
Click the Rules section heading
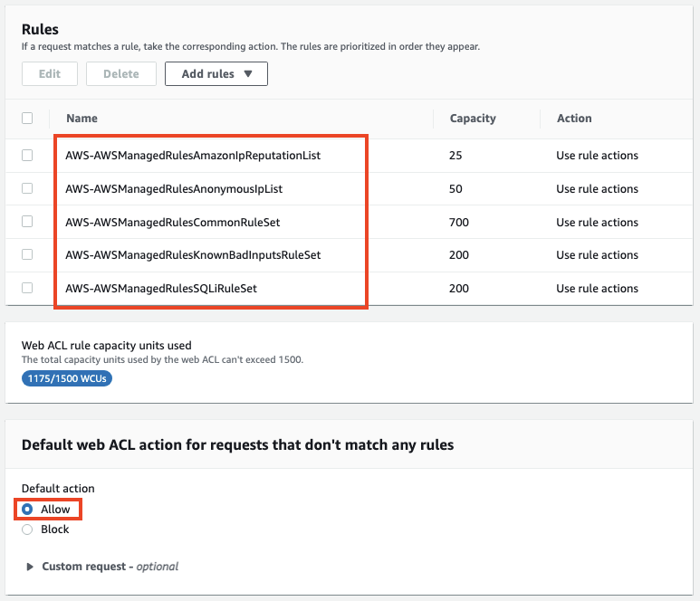point(40,30)
